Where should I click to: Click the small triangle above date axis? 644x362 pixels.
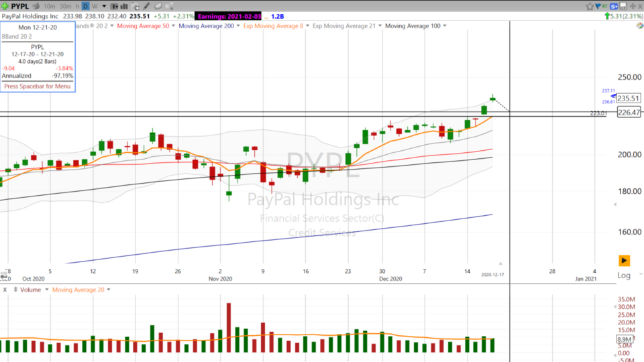(x=500, y=263)
